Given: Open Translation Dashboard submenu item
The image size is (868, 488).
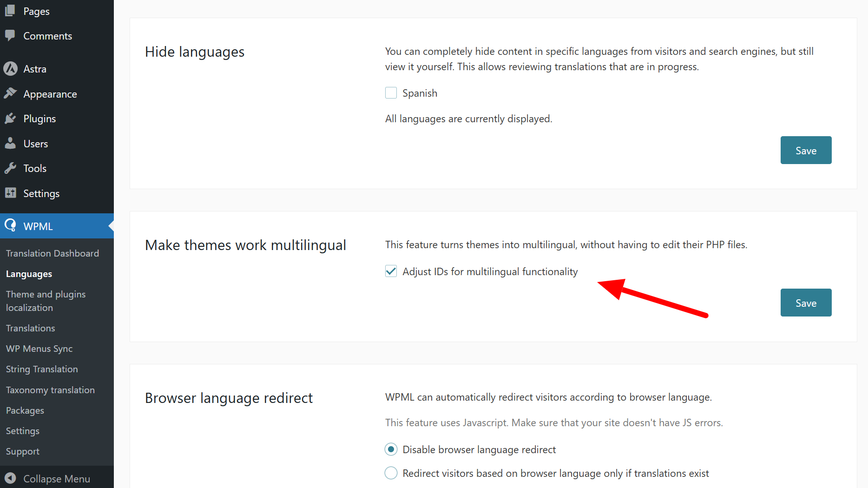Looking at the screenshot, I should (53, 253).
